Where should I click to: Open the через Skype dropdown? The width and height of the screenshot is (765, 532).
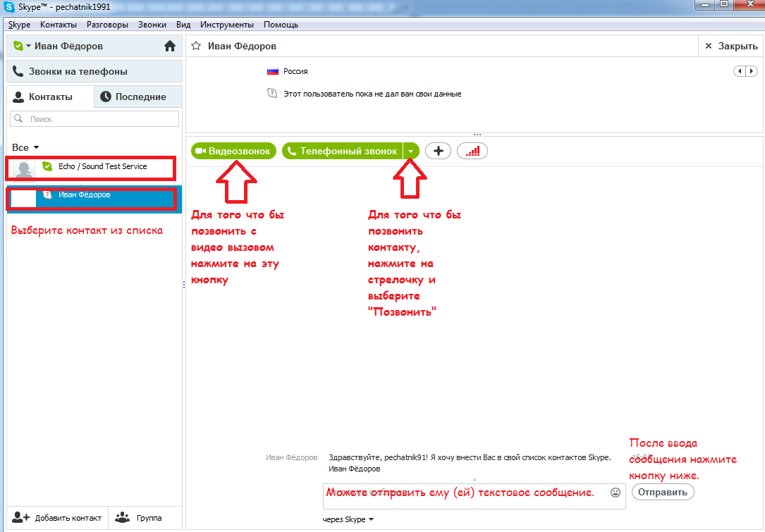(x=348, y=519)
